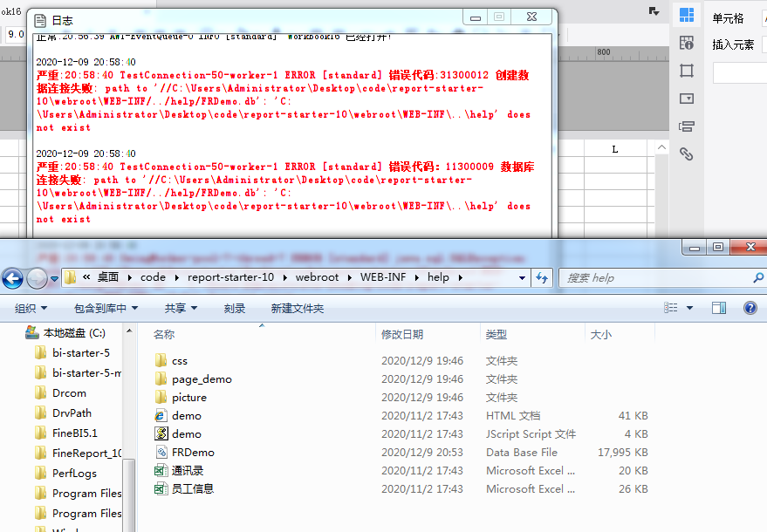Select 员工信息 Excel file
The image size is (767, 532).
pos(184,489)
